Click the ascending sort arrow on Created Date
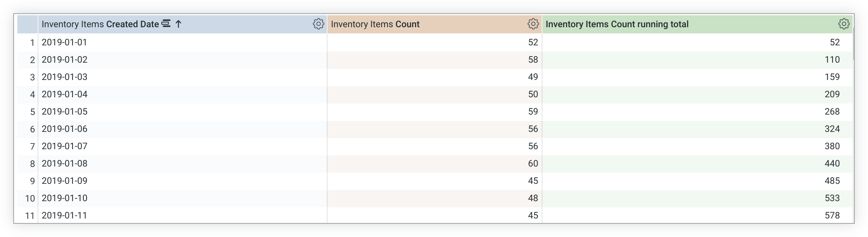 pos(178,24)
